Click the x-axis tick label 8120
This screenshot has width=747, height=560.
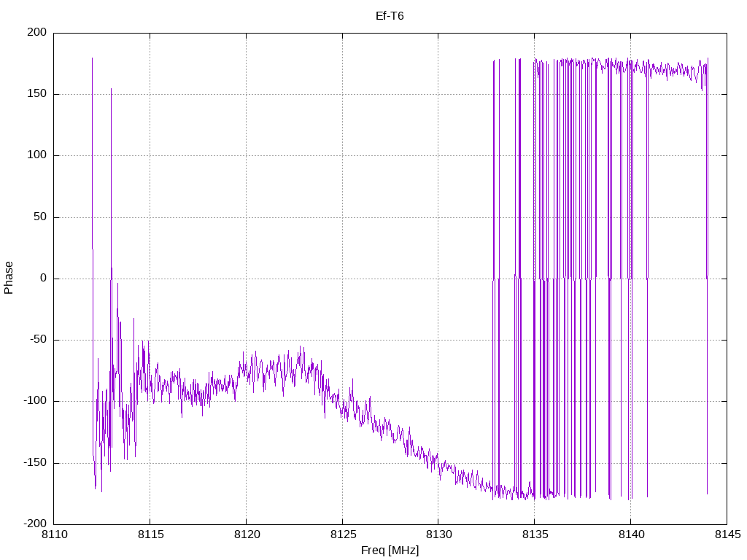pyautogui.click(x=247, y=534)
